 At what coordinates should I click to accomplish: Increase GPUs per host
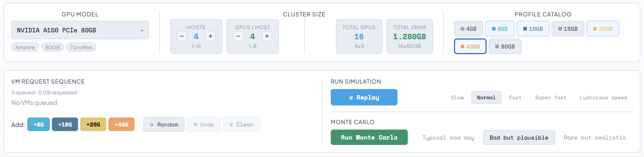pyautogui.click(x=267, y=36)
